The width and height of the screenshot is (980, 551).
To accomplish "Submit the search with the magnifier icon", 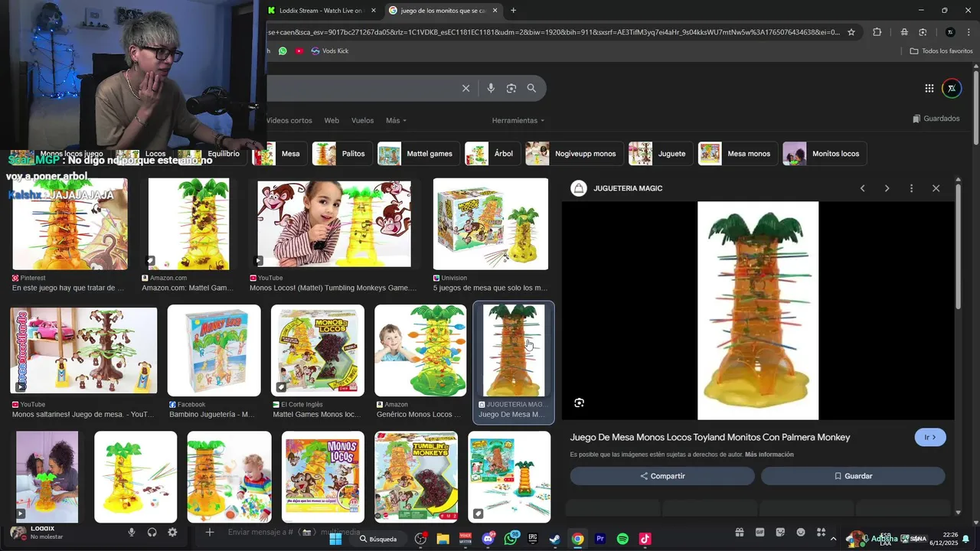I will coord(531,88).
